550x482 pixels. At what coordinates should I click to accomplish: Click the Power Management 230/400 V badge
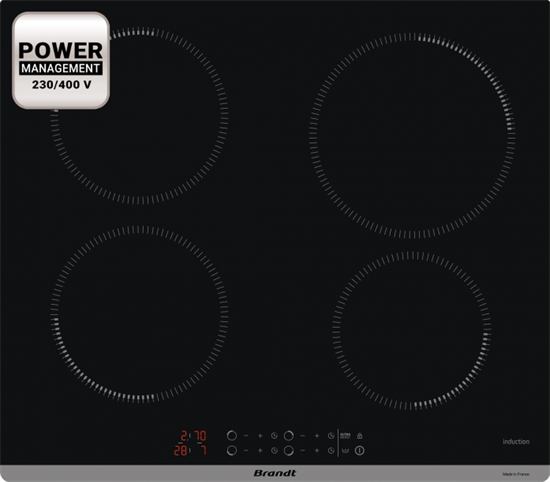[61, 60]
